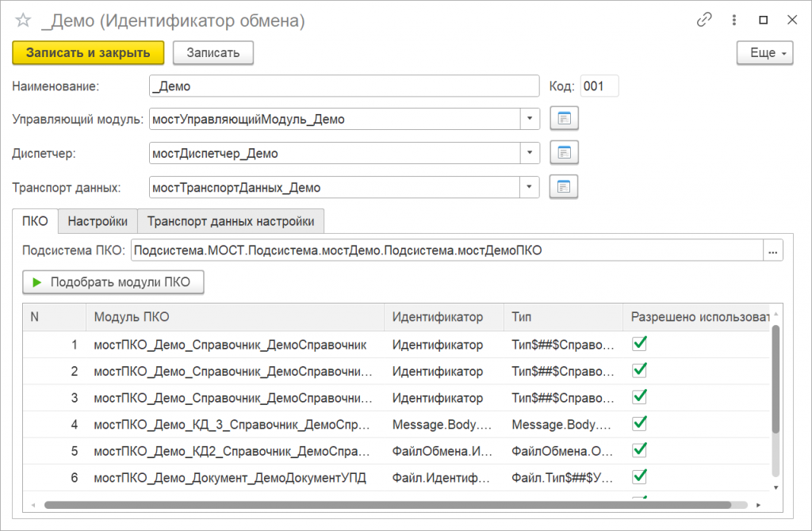Click the Записать и закрыть button
Screen dimensions: 812x531
coord(88,52)
